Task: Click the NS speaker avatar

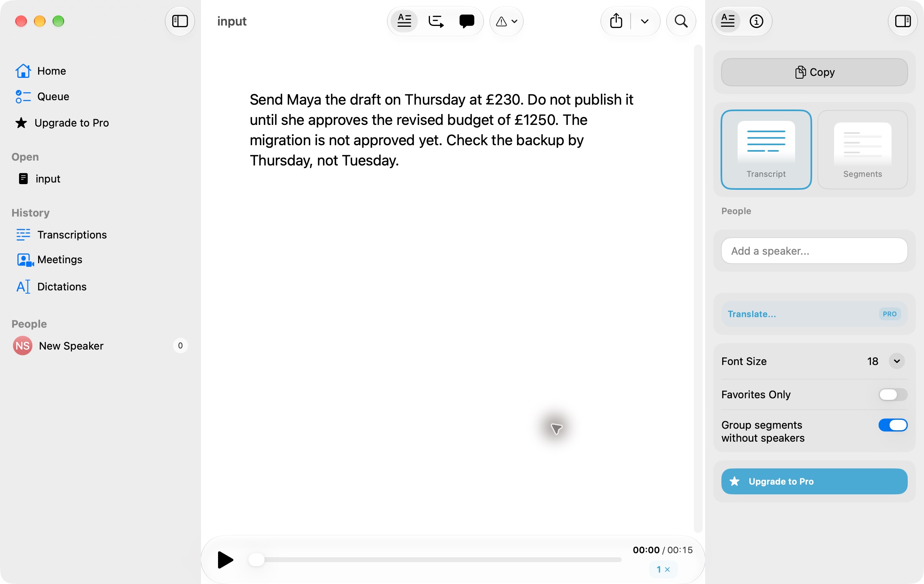Action: 23,346
